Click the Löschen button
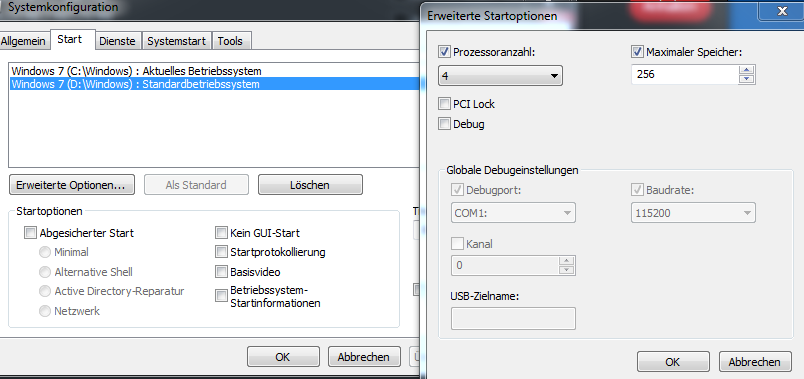 coord(310,185)
